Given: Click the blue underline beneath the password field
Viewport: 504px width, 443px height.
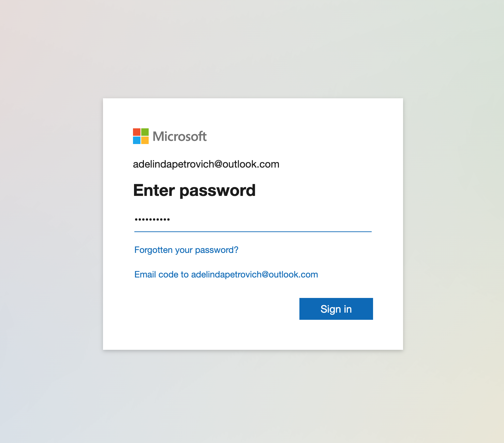Looking at the screenshot, I should click(253, 232).
